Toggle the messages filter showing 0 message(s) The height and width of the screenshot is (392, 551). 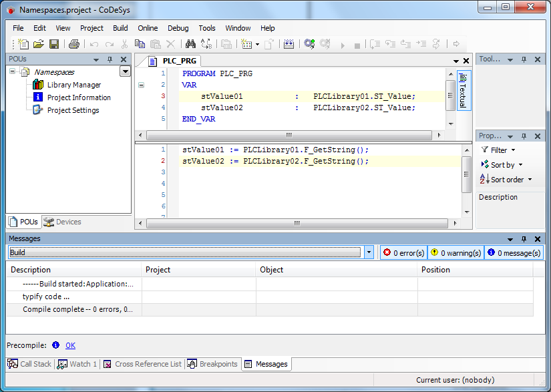point(514,252)
